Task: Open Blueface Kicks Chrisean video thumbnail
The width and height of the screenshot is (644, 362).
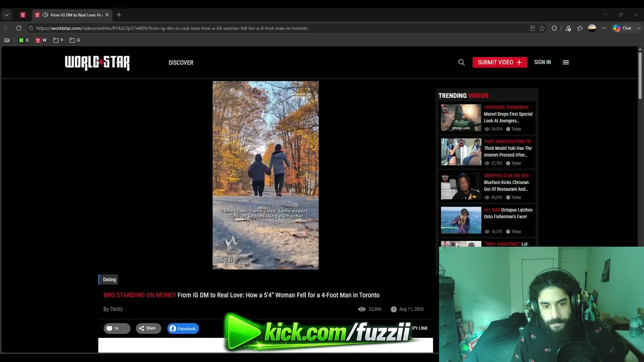Action: pyautogui.click(x=461, y=186)
